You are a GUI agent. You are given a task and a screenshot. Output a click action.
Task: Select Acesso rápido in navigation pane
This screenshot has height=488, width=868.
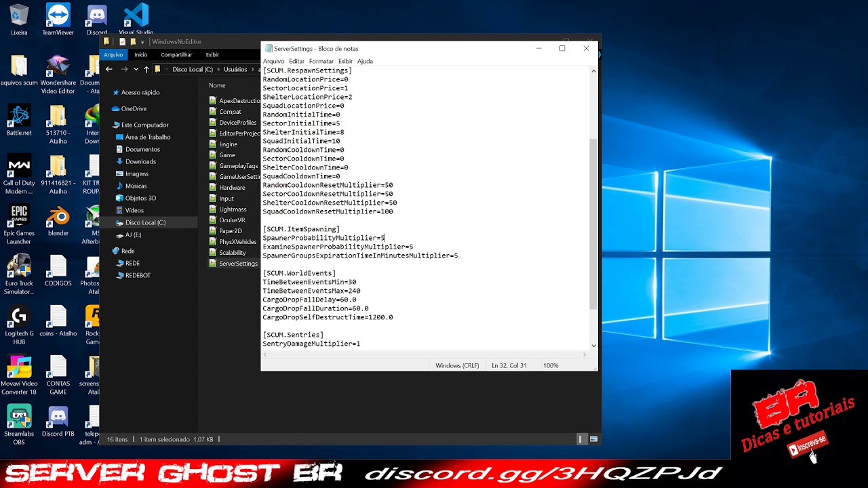[x=140, y=92]
